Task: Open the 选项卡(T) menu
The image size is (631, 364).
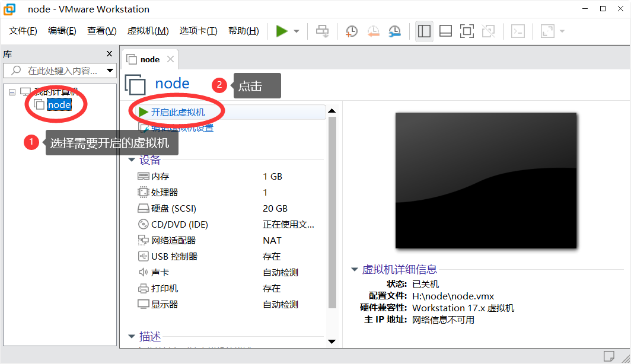Action: tap(198, 31)
